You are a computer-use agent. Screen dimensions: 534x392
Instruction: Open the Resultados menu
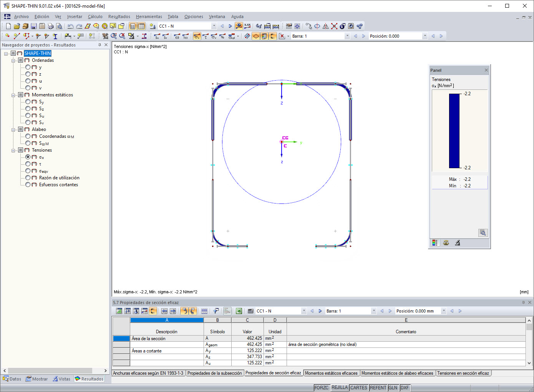point(119,17)
